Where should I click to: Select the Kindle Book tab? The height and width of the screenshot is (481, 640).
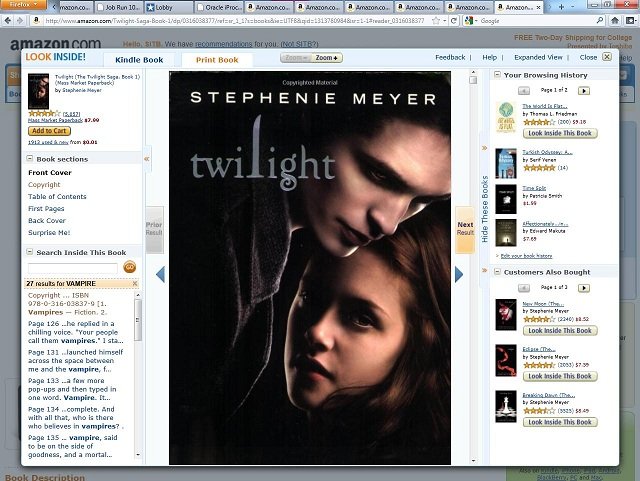point(139,60)
